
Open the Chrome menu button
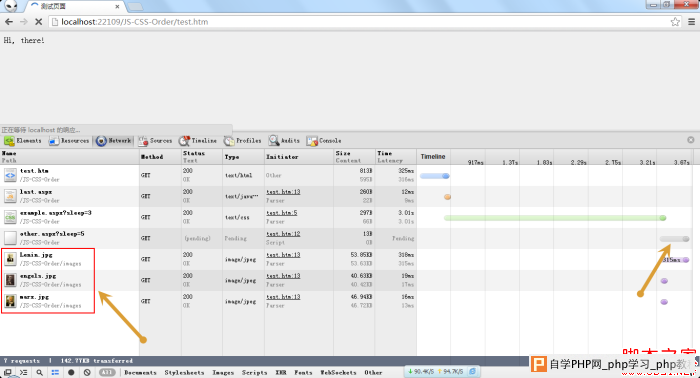click(691, 21)
